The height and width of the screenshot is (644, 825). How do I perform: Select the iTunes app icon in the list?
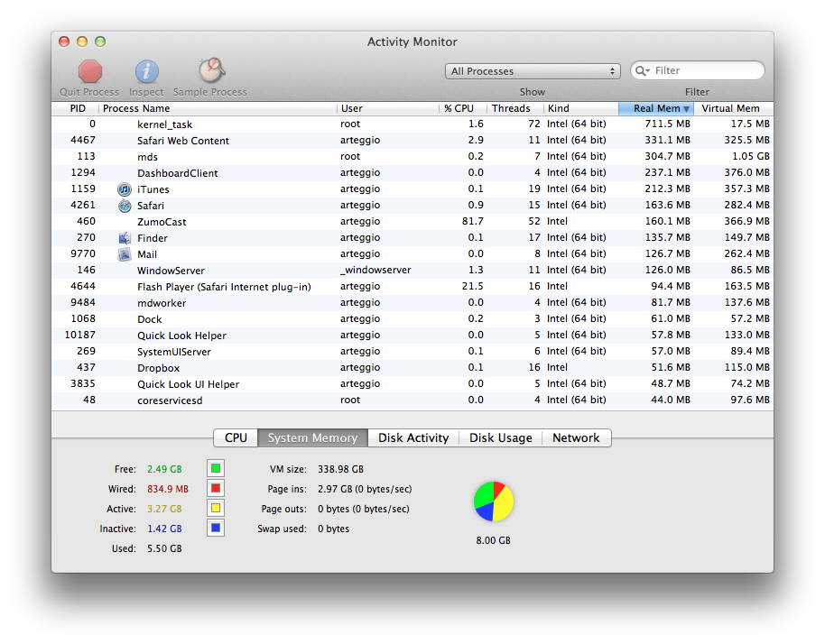[x=125, y=189]
